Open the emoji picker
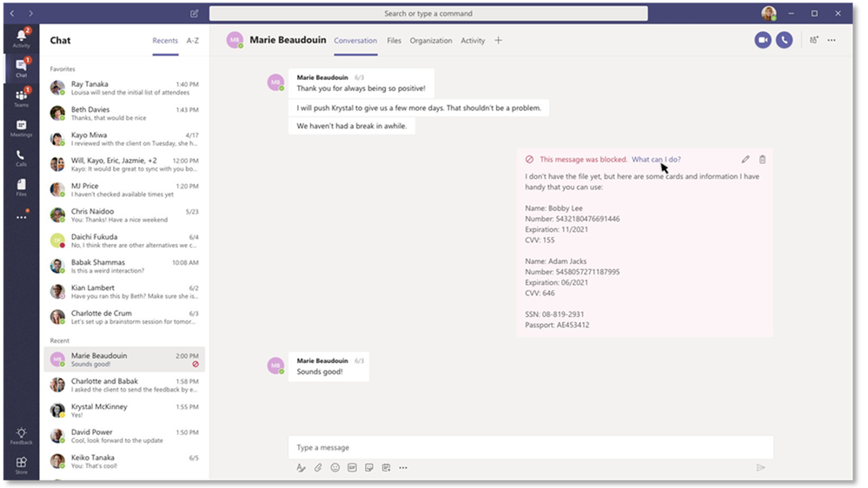The width and height of the screenshot is (868, 488). pyautogui.click(x=335, y=467)
